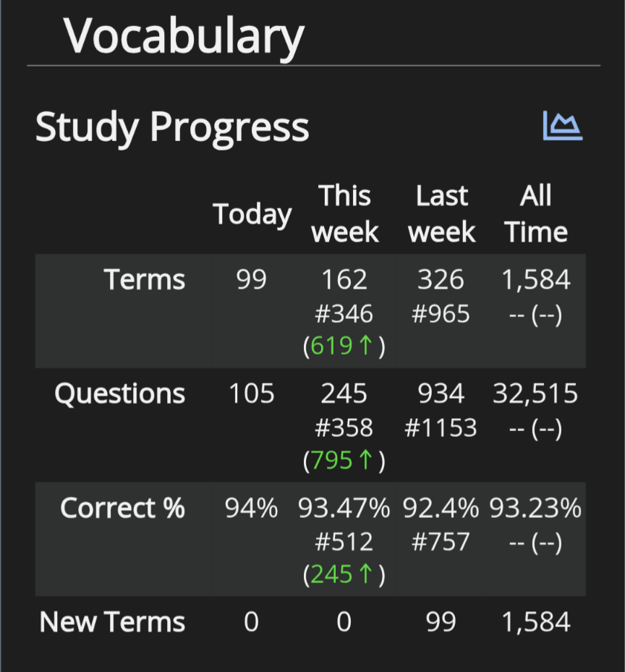Open the study progress chart icon
Screen dimensions: 625x672
(562, 126)
